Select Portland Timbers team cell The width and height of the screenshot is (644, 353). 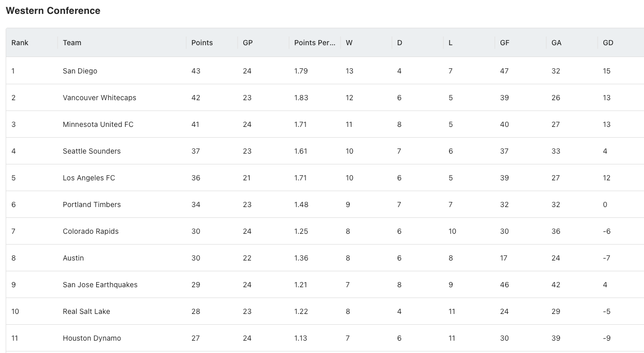(92, 205)
